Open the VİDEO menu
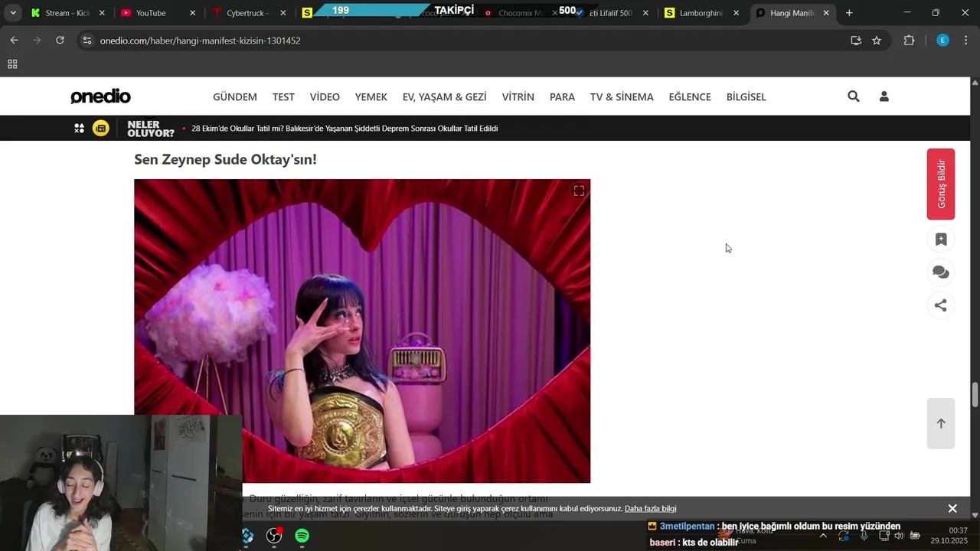 click(325, 97)
